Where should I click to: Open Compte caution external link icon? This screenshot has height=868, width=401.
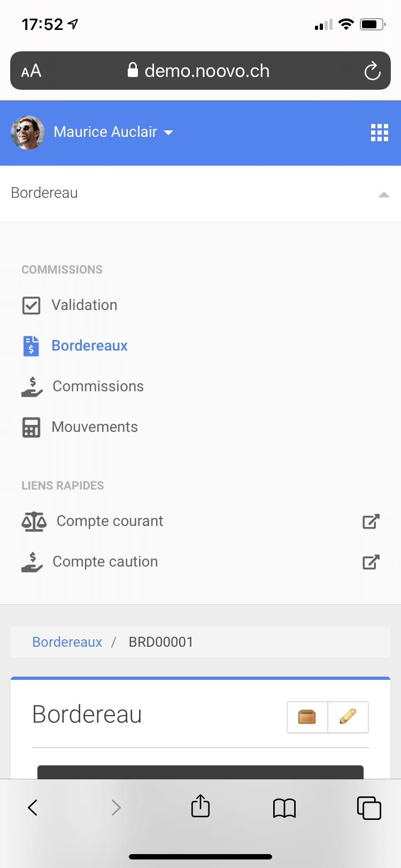[x=371, y=562]
